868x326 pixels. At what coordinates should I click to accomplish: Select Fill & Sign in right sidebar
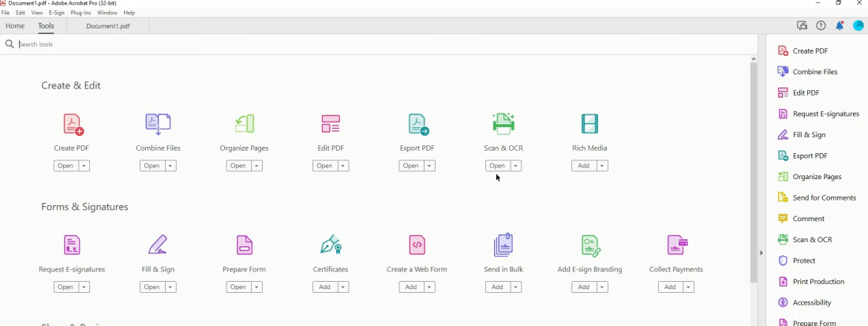tap(801, 135)
